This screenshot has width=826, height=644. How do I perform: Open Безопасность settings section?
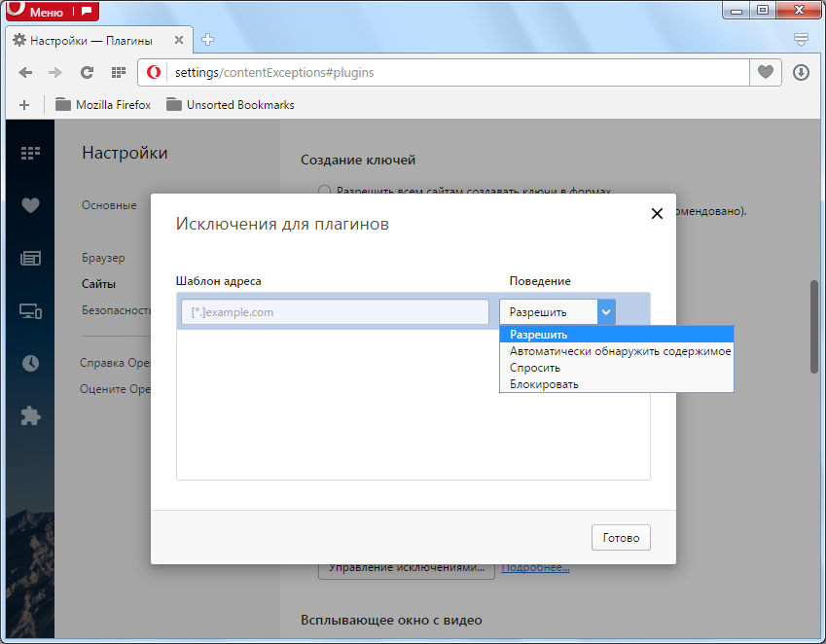pyautogui.click(x=116, y=310)
